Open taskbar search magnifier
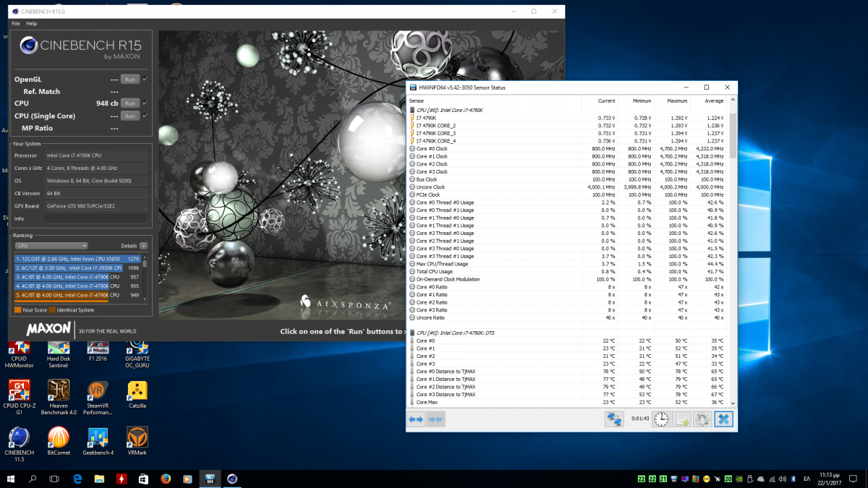Image resolution: width=868 pixels, height=488 pixels. coord(33,479)
